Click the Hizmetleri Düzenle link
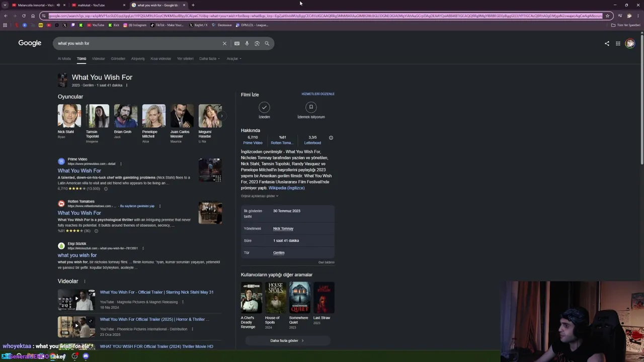 click(x=318, y=94)
